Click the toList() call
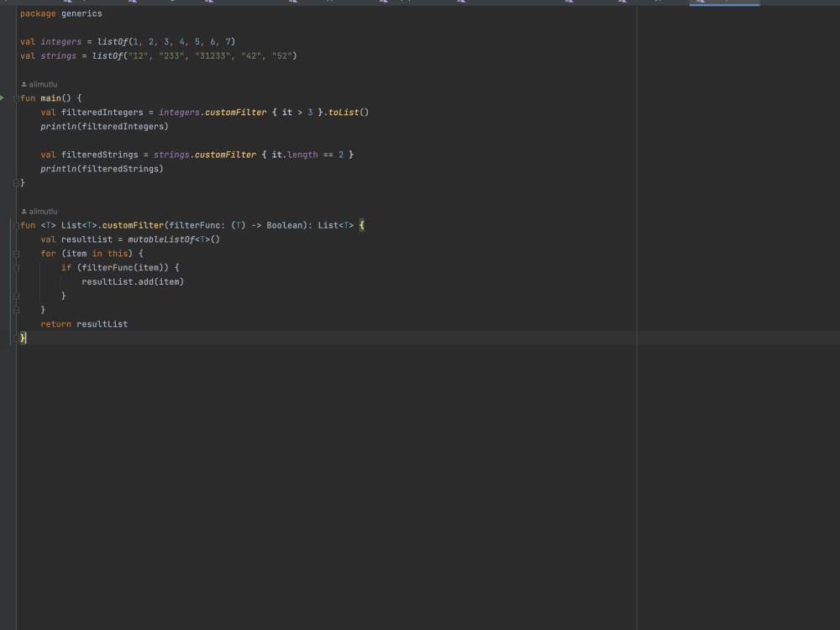840x630 pixels. (x=349, y=113)
